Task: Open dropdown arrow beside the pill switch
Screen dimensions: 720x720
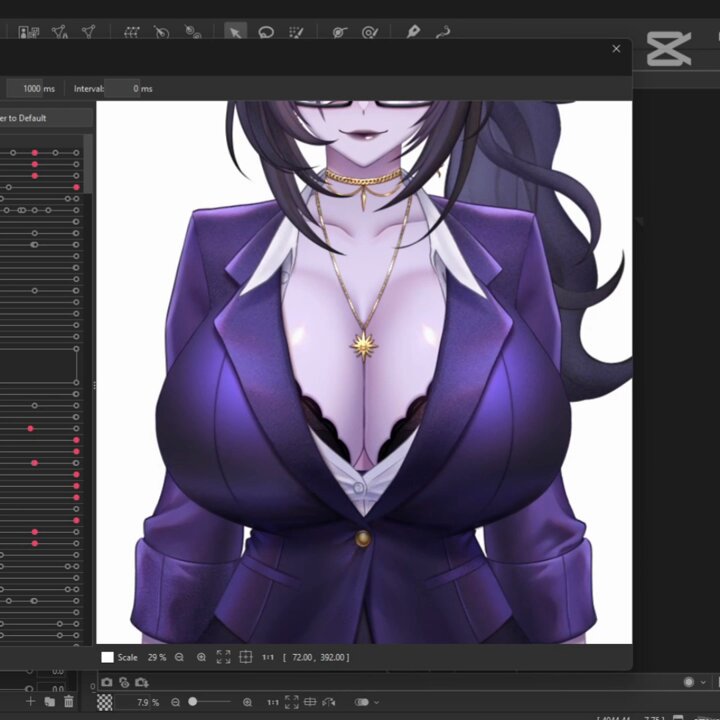Action: pos(377,702)
